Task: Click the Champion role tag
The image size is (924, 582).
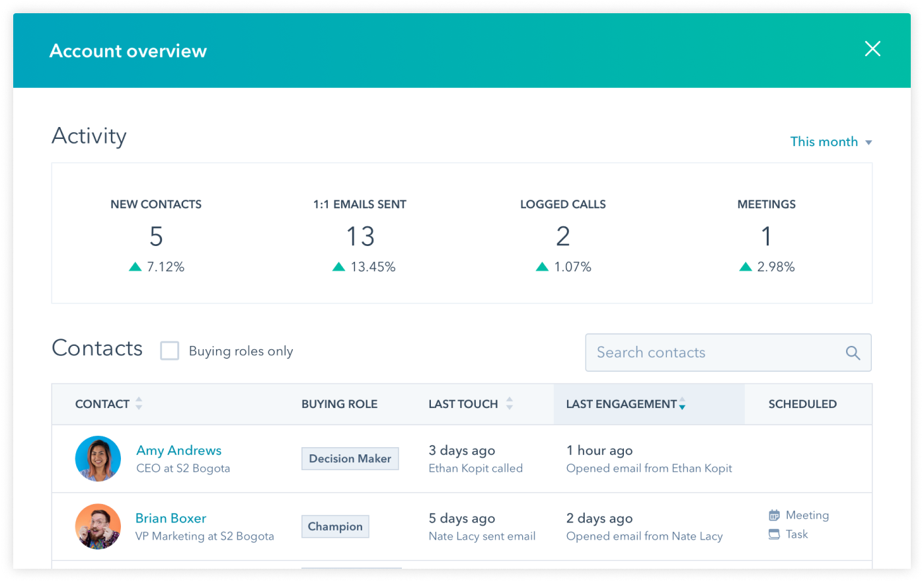Action: tap(335, 526)
